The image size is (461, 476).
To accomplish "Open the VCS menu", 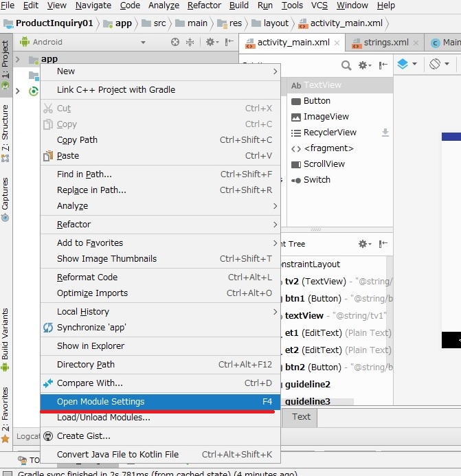I will click(x=319, y=5).
